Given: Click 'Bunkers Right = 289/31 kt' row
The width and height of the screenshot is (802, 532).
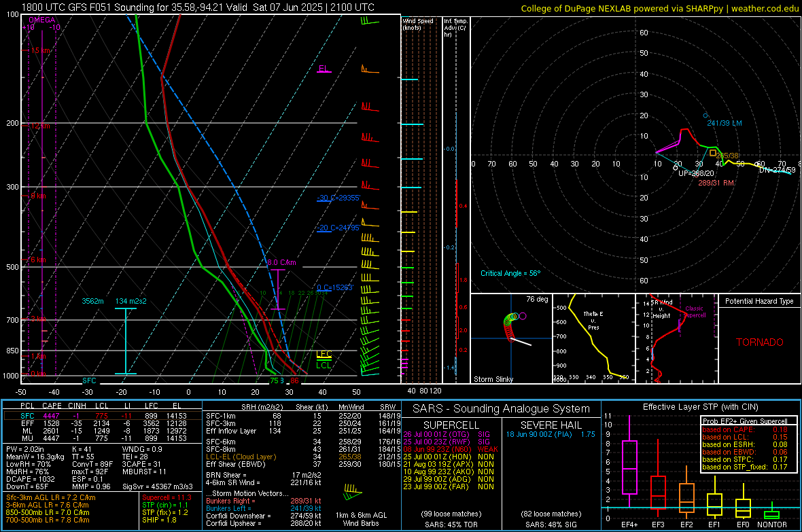Looking at the screenshot, I should point(264,501).
